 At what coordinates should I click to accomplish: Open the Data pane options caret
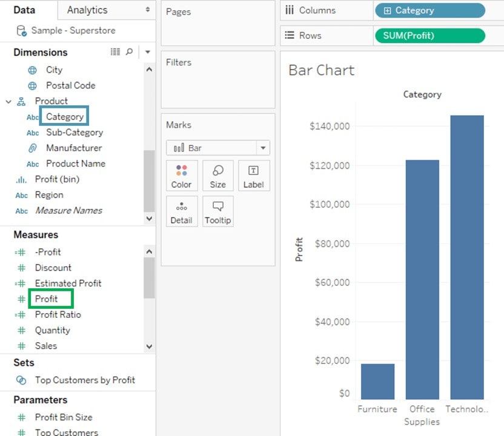[x=148, y=51]
